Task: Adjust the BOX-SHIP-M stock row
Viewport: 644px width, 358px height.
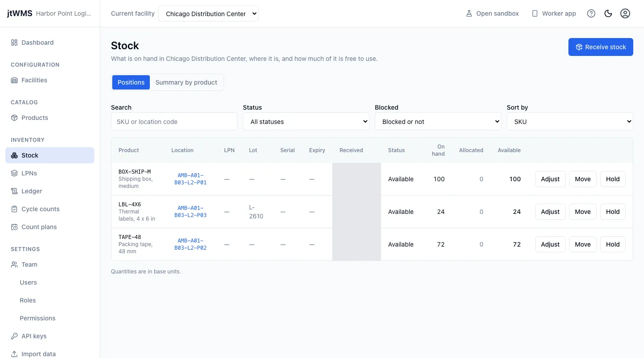Action: [x=550, y=179]
